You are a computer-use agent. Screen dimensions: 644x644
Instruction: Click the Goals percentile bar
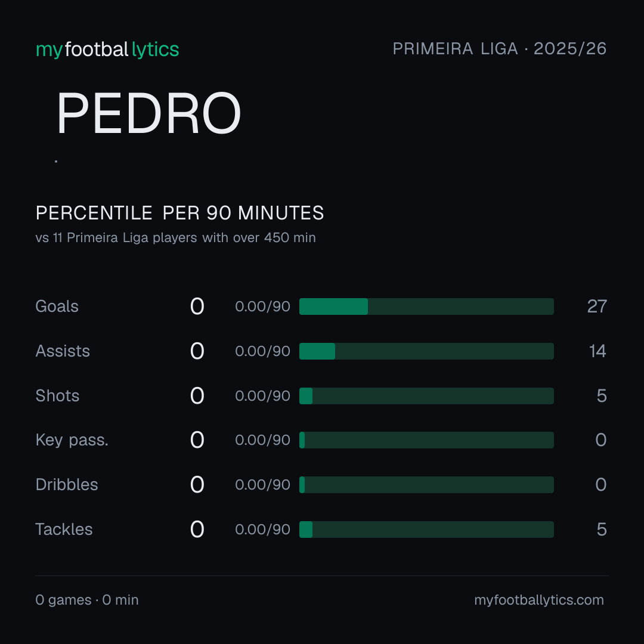click(426, 306)
